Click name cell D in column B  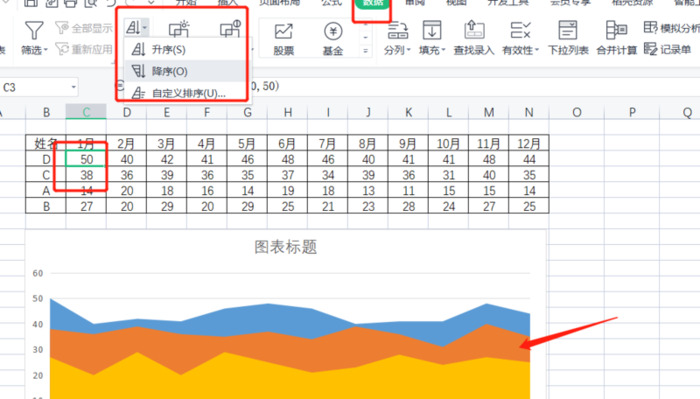coord(46,159)
